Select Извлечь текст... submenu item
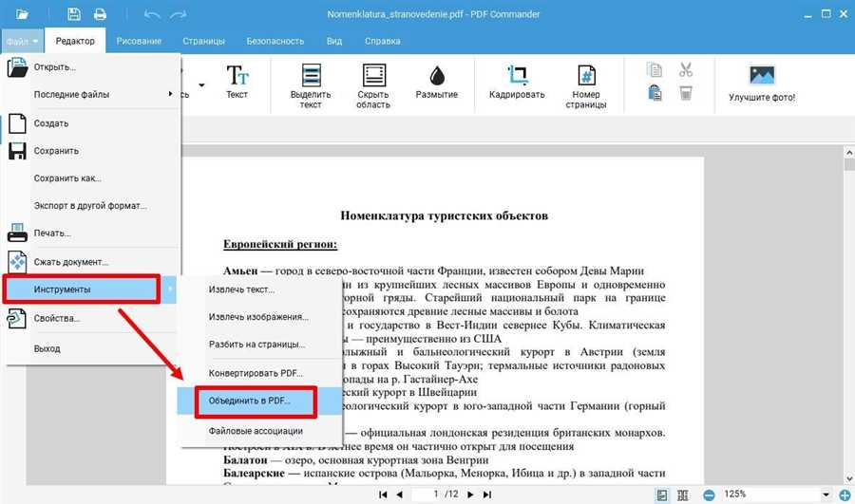This screenshot has height=504, width=855. click(259, 289)
